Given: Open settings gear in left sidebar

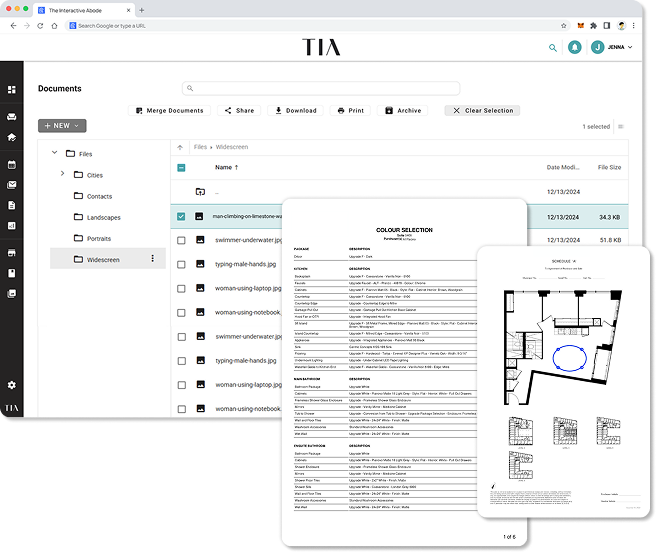Looking at the screenshot, I should tap(12, 385).
